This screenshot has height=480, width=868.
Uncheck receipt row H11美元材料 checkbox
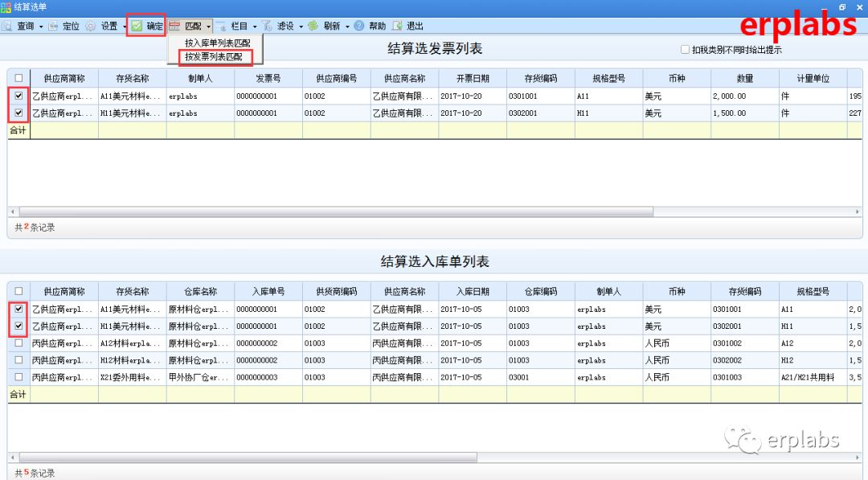[x=18, y=326]
